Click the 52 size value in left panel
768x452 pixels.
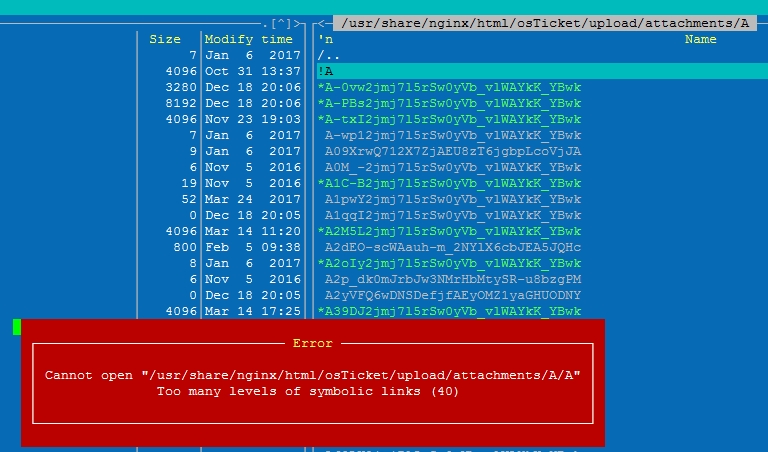pyautogui.click(x=189, y=199)
